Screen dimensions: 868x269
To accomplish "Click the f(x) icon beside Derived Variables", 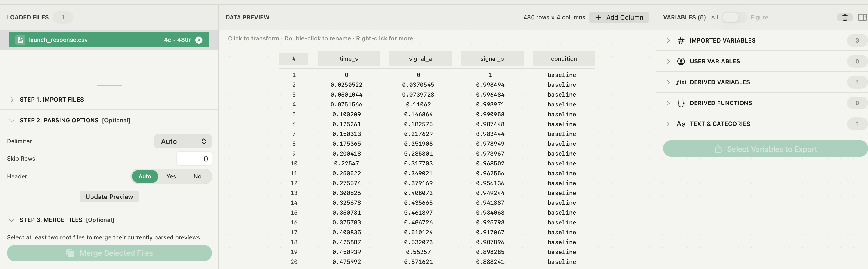I will 681,82.
